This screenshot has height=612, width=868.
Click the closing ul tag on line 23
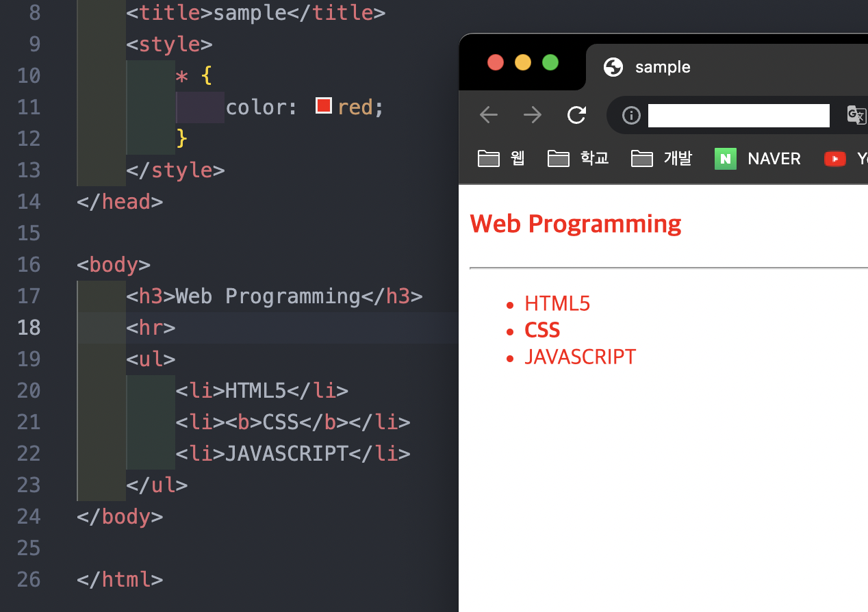(x=157, y=485)
